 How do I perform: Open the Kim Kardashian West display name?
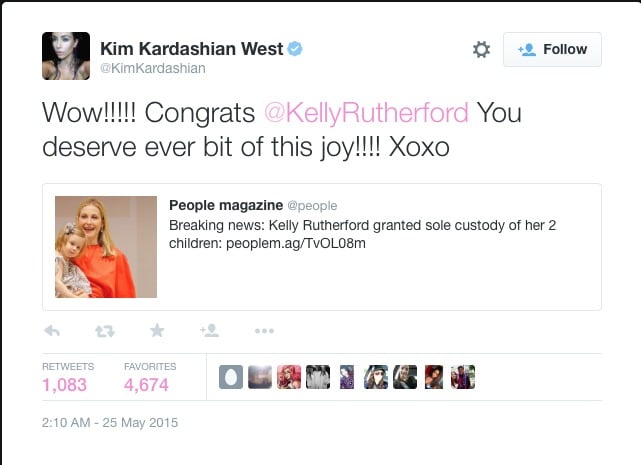[x=191, y=49]
